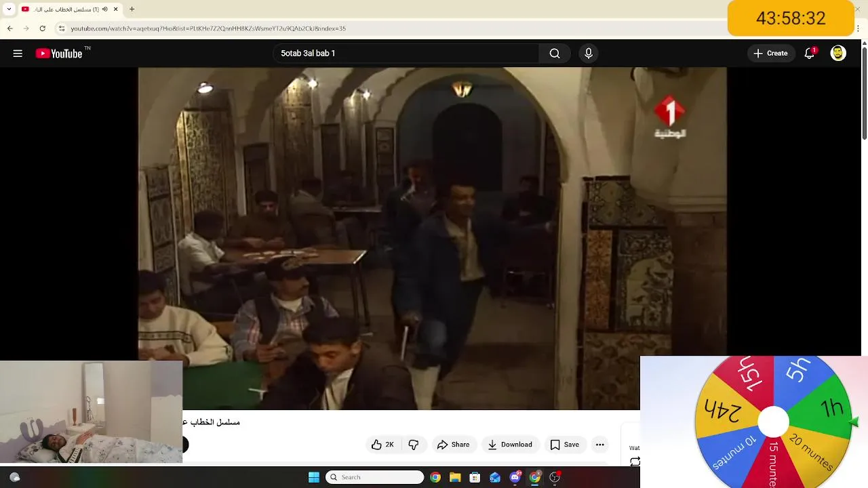Open more actions three-dot menu
The width and height of the screenshot is (868, 488).
point(599,445)
